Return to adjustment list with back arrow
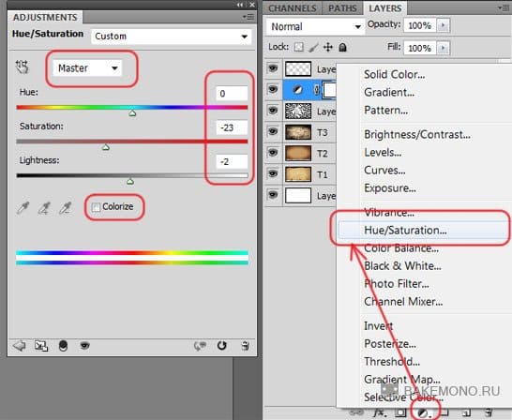The width and height of the screenshot is (512, 420). pos(19,346)
